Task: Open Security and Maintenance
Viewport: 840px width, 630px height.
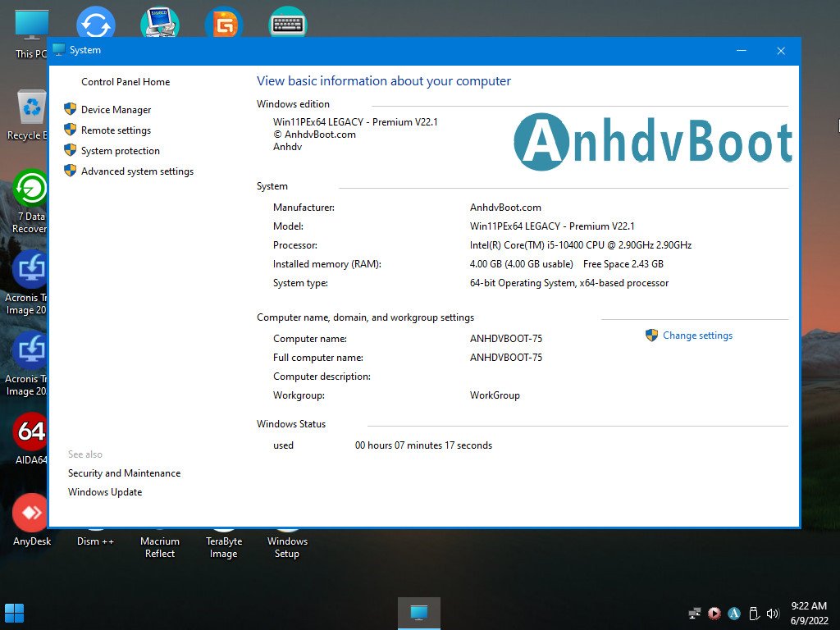Action: click(x=125, y=473)
